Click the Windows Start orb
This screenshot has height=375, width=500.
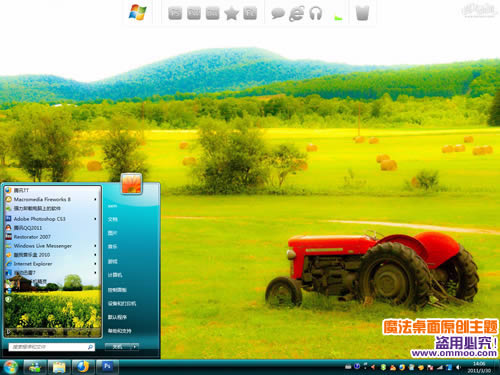point(10,367)
